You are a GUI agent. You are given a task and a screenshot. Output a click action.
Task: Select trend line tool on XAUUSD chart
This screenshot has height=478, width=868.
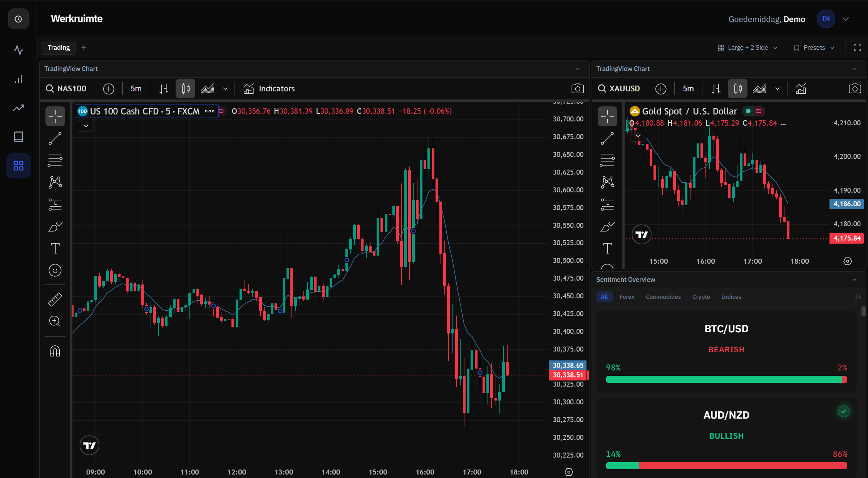607,138
